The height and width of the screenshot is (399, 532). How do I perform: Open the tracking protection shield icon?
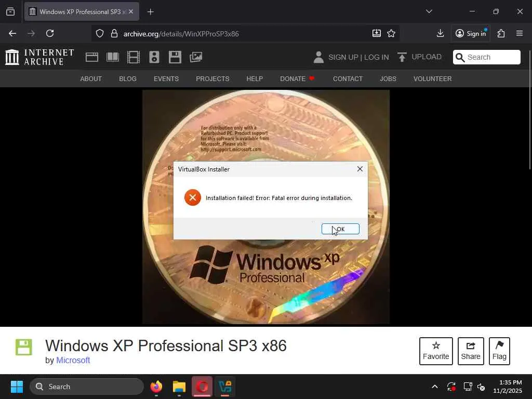point(99,34)
